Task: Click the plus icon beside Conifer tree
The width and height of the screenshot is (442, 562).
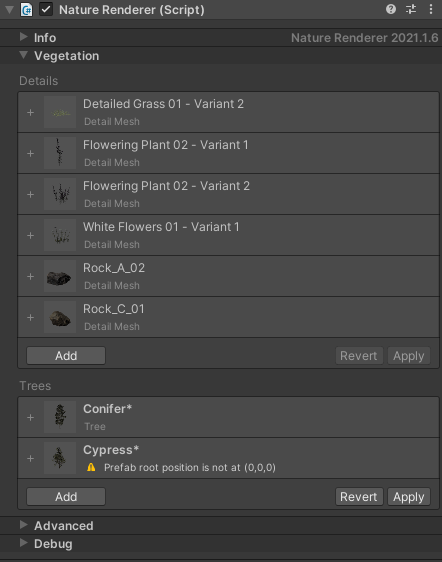Action: pos(30,418)
